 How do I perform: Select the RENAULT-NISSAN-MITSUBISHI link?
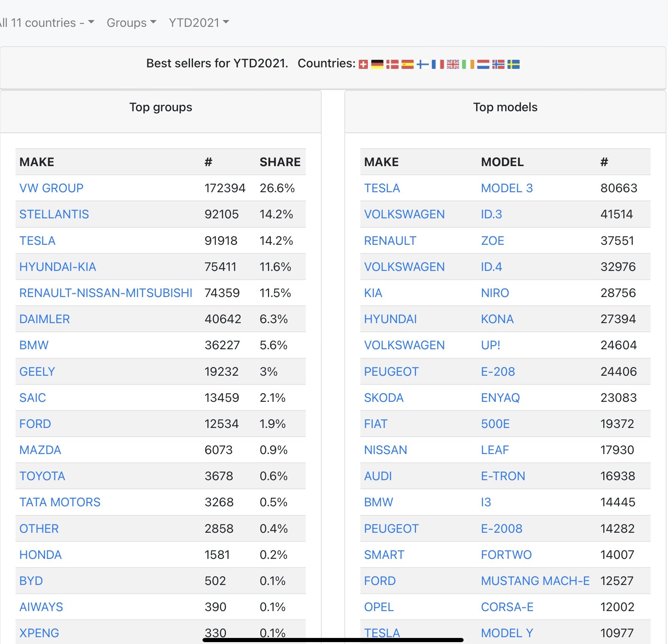106,293
